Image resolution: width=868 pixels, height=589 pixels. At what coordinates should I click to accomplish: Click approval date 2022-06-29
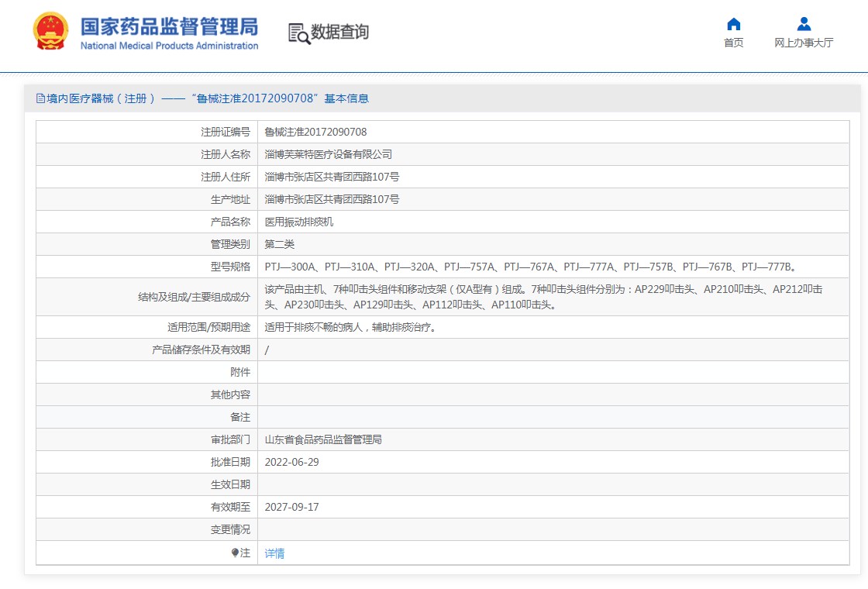pyautogui.click(x=291, y=462)
